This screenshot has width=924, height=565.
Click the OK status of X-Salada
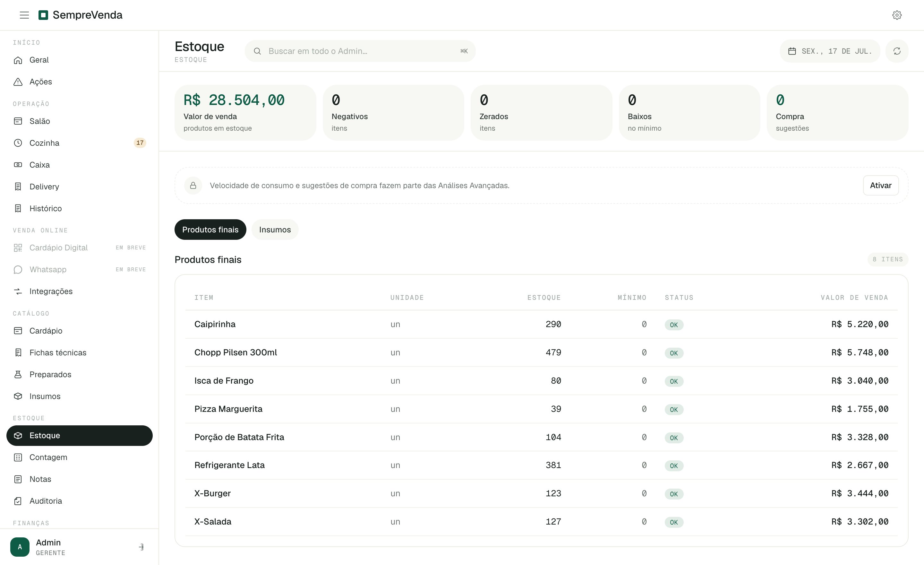tap(674, 522)
